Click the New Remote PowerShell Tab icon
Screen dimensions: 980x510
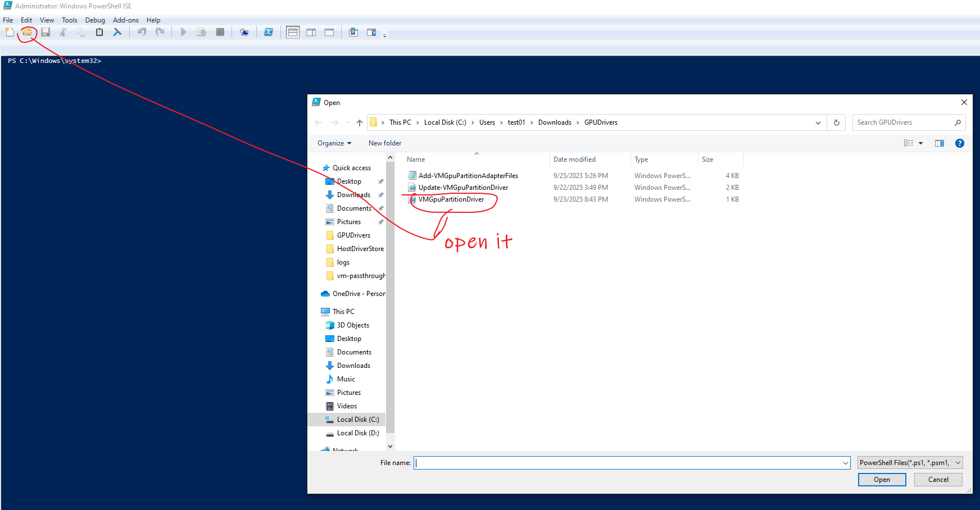pos(244,32)
